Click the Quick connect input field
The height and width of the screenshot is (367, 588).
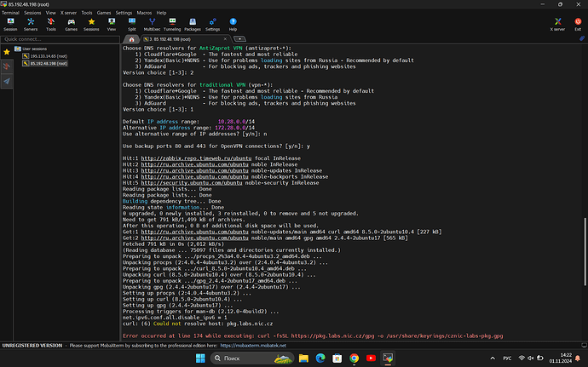pos(60,39)
